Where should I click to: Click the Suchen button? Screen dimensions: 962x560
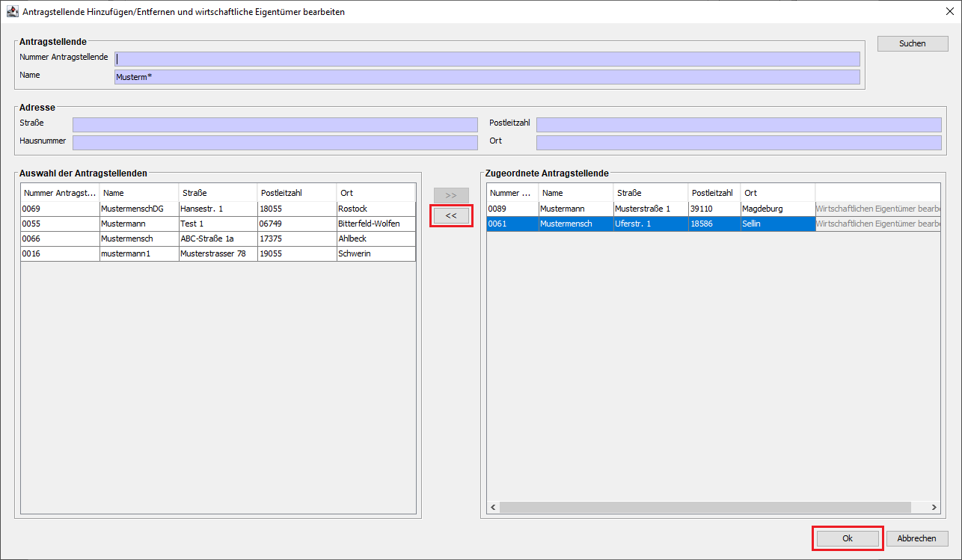tap(913, 43)
